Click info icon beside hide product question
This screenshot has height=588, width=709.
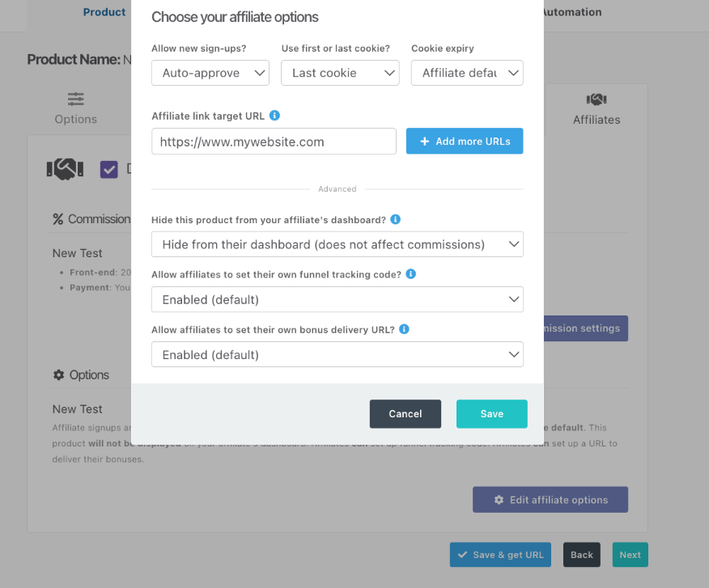(x=395, y=219)
